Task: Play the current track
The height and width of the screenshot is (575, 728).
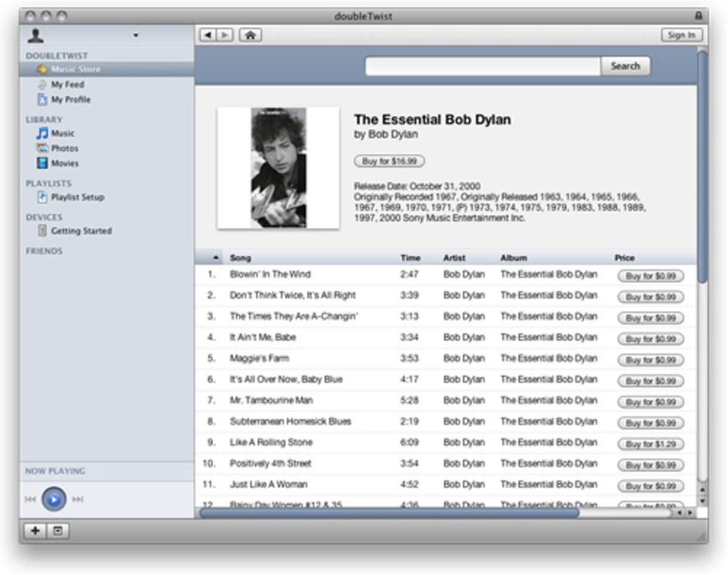Action: (x=53, y=499)
